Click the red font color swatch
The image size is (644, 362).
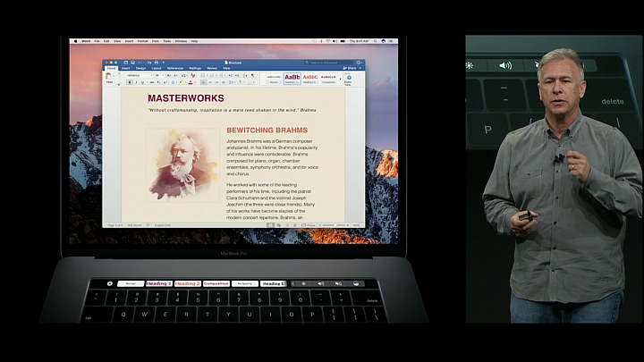click(x=191, y=82)
